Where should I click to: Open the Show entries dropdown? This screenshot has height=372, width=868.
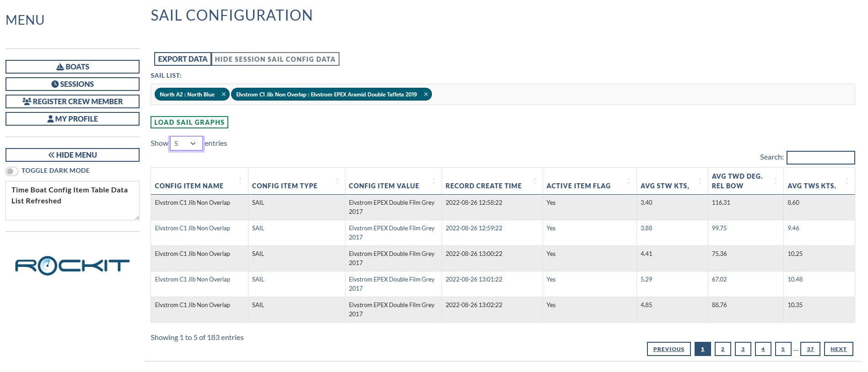[186, 143]
